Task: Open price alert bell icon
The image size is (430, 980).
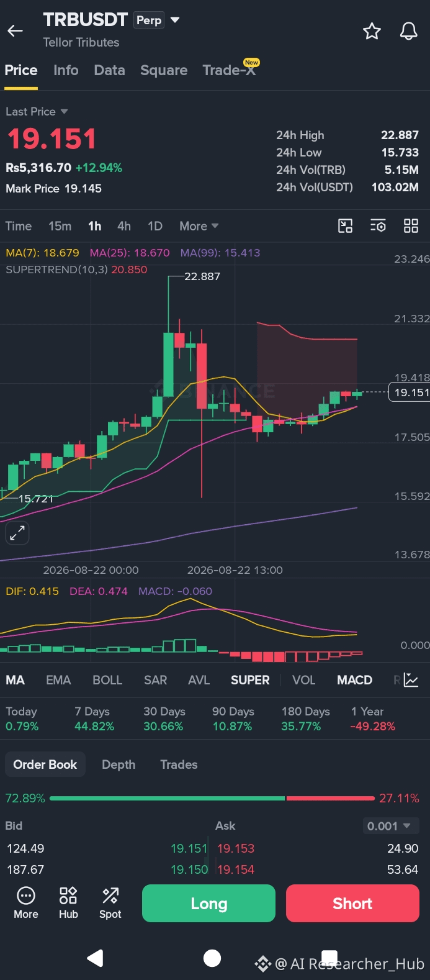Action: pos(408,31)
